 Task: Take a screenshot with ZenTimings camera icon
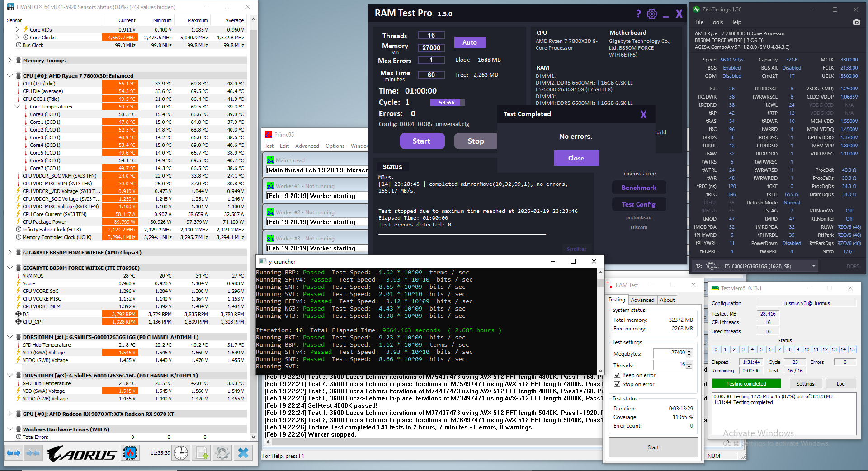click(x=857, y=22)
